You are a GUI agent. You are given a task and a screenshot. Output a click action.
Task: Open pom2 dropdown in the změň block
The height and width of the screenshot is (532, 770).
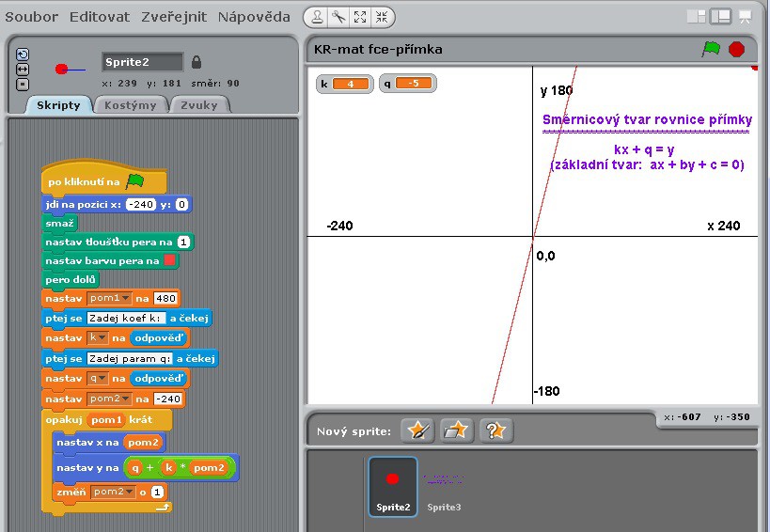click(124, 492)
